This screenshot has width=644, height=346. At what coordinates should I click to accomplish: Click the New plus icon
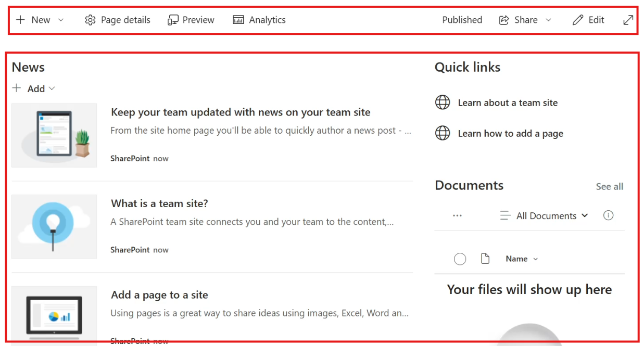click(20, 20)
